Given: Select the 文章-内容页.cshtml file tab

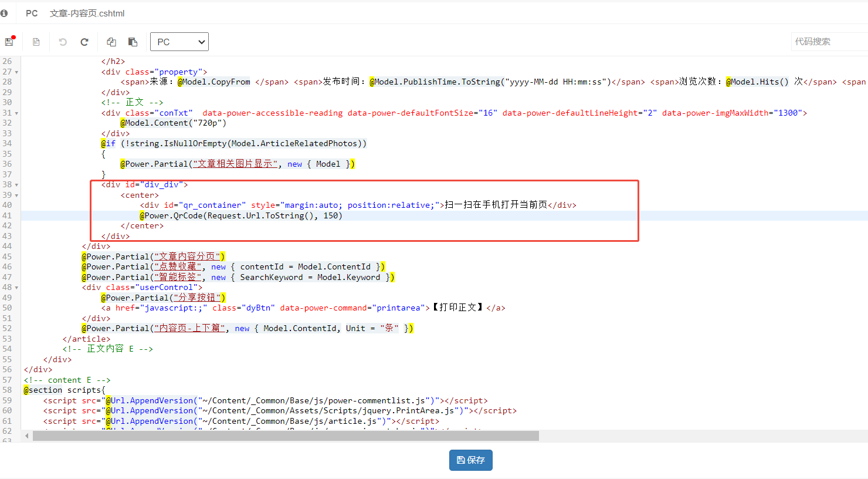Looking at the screenshot, I should pos(87,13).
